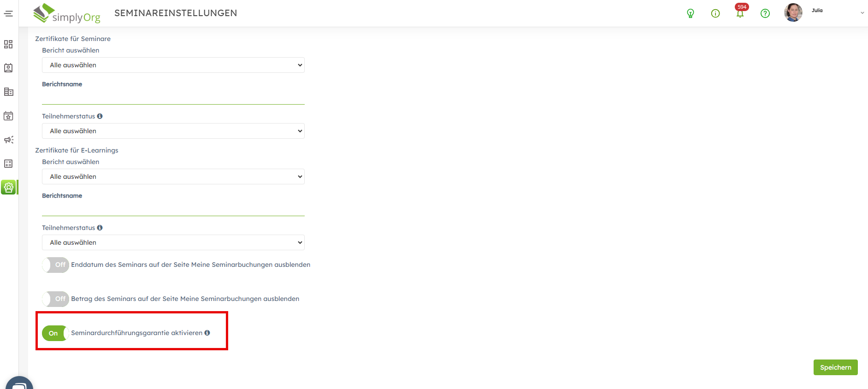Click the dashboard grid icon in the sidebar
868x389 pixels.
(x=8, y=44)
